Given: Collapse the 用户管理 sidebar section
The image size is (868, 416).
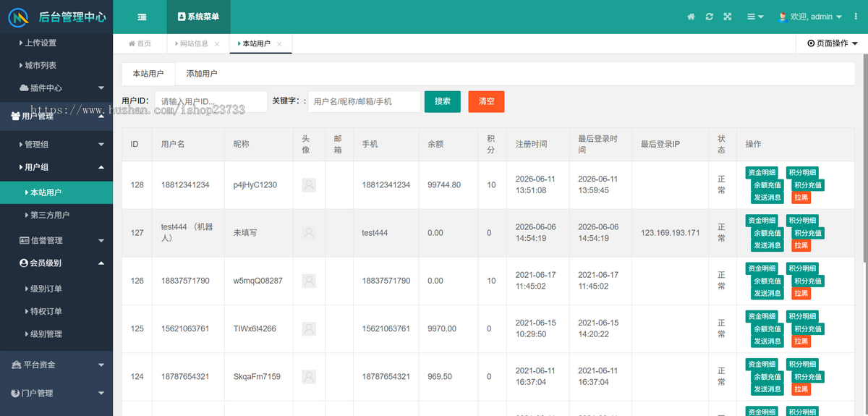Looking at the screenshot, I should [x=56, y=116].
